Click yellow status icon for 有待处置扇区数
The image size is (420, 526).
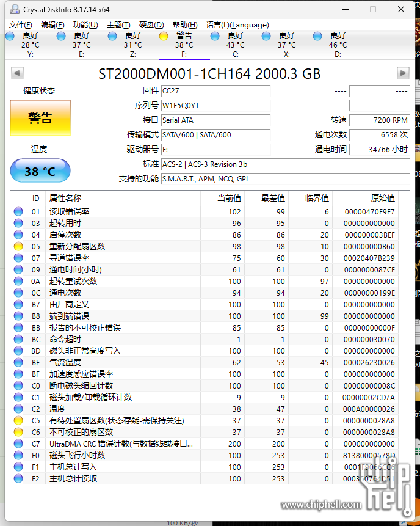(x=18, y=420)
